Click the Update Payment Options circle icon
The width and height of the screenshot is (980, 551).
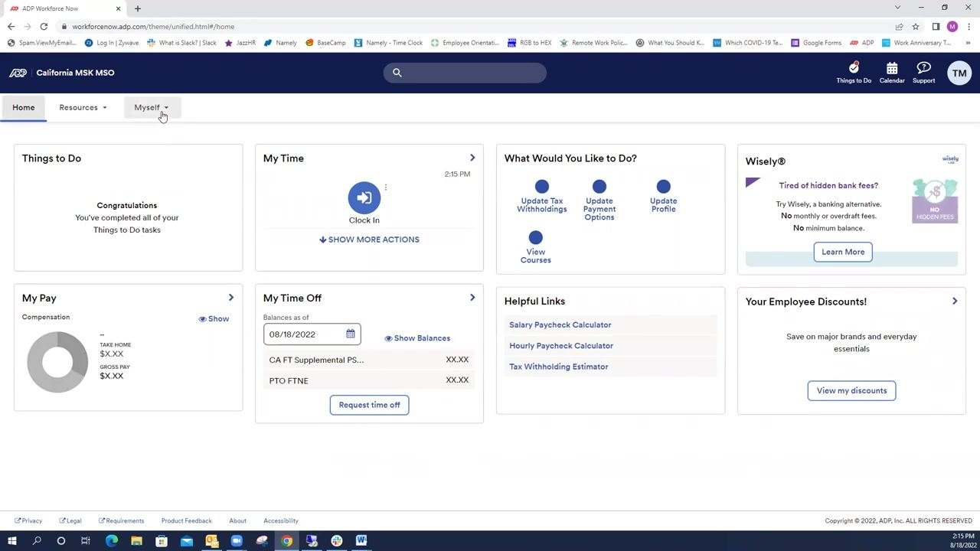pyautogui.click(x=599, y=187)
